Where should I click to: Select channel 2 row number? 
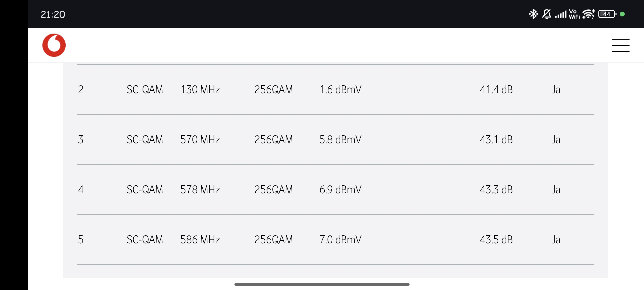tap(81, 90)
